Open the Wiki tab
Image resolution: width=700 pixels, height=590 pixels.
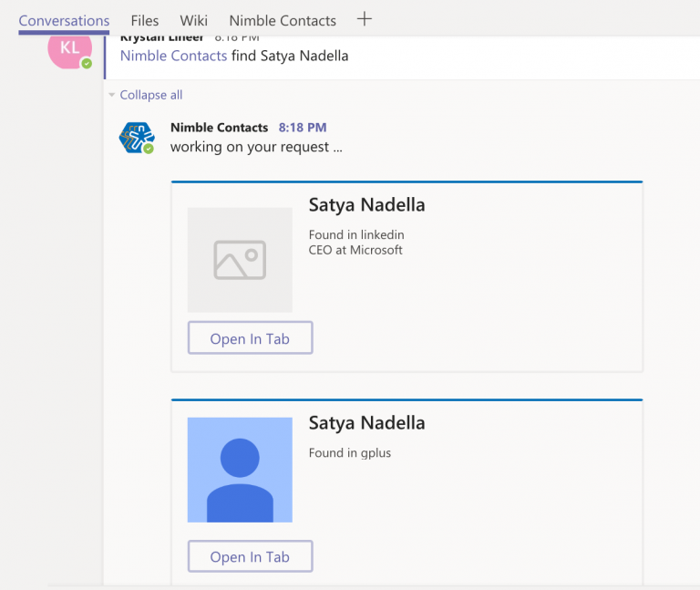pyautogui.click(x=193, y=20)
